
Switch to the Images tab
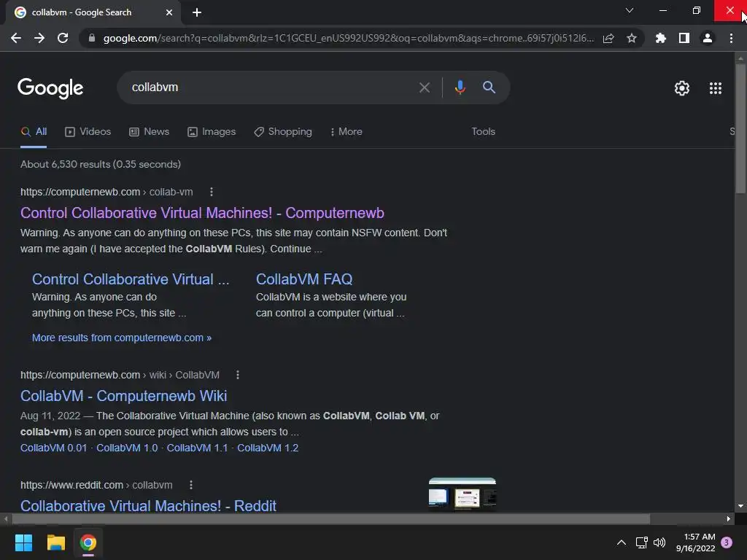coord(212,132)
